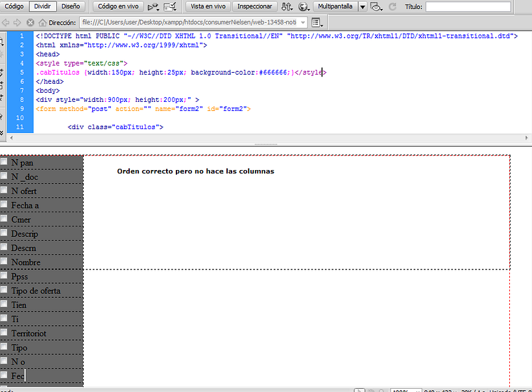
Task: Check the 'Fec' checkbox
Action: tap(4, 374)
